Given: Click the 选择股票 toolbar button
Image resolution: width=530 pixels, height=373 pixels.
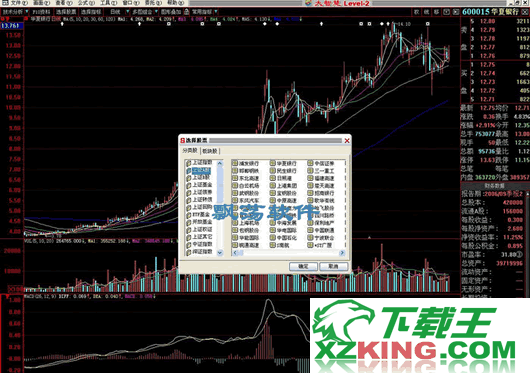Looking at the screenshot, I should point(66,12).
